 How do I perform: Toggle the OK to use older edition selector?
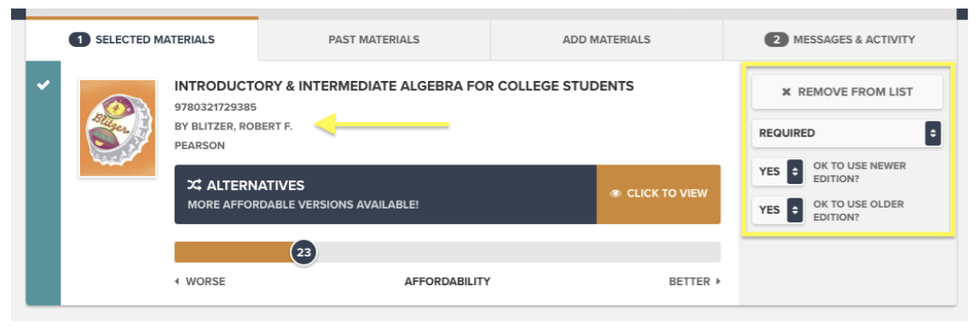(777, 210)
